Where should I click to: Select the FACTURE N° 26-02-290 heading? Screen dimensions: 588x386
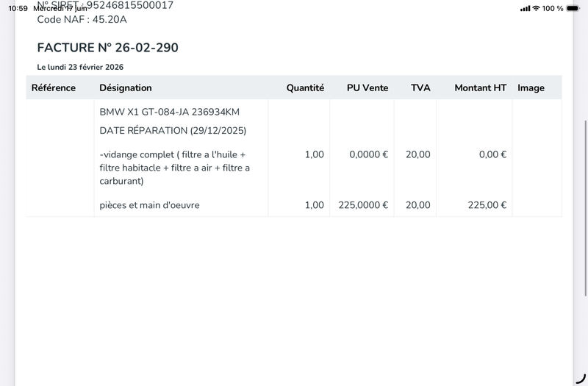(107, 48)
